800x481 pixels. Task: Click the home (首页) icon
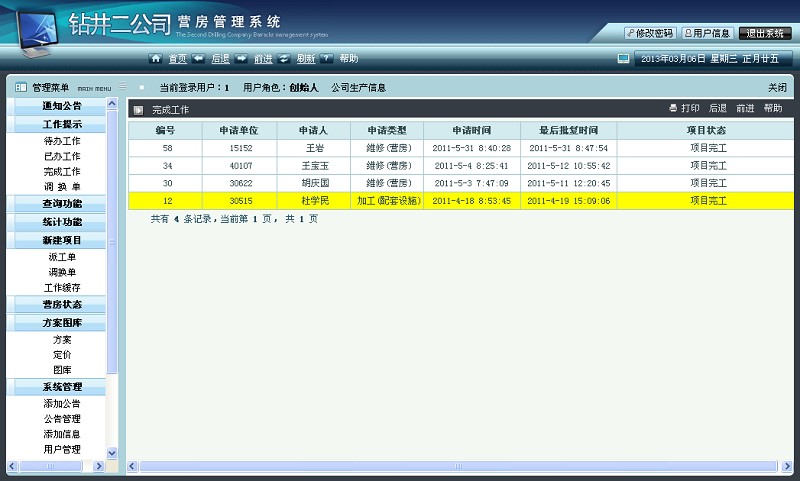156,59
